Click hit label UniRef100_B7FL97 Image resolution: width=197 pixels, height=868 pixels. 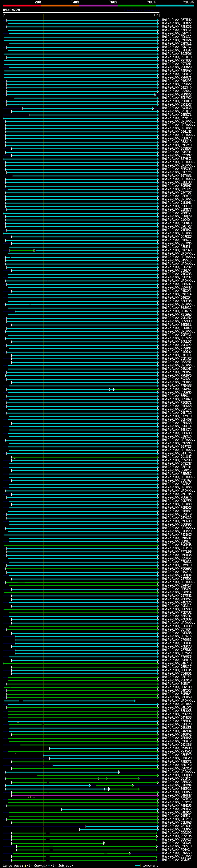[x=177, y=50]
